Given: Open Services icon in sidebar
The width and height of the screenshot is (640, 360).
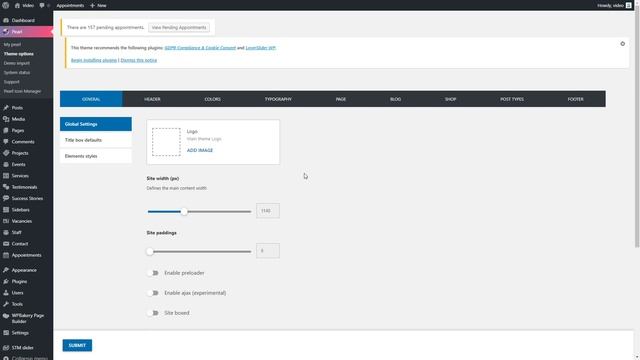Looking at the screenshot, I should point(6,176).
